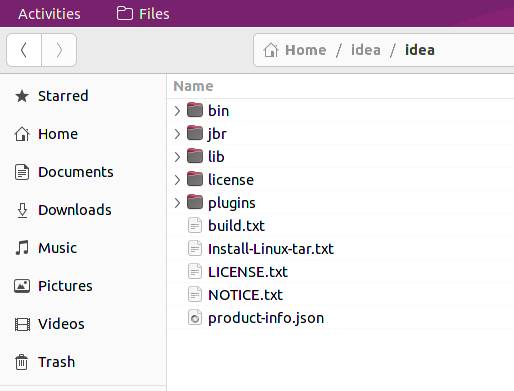This screenshot has width=514, height=391.
Task: Click the picture icon beside Pictures
Action: click(x=22, y=286)
